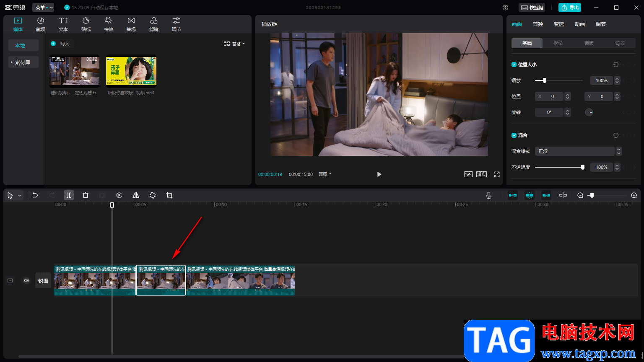
Task: Open the 滤镜 filters tab
Action: click(x=154, y=24)
